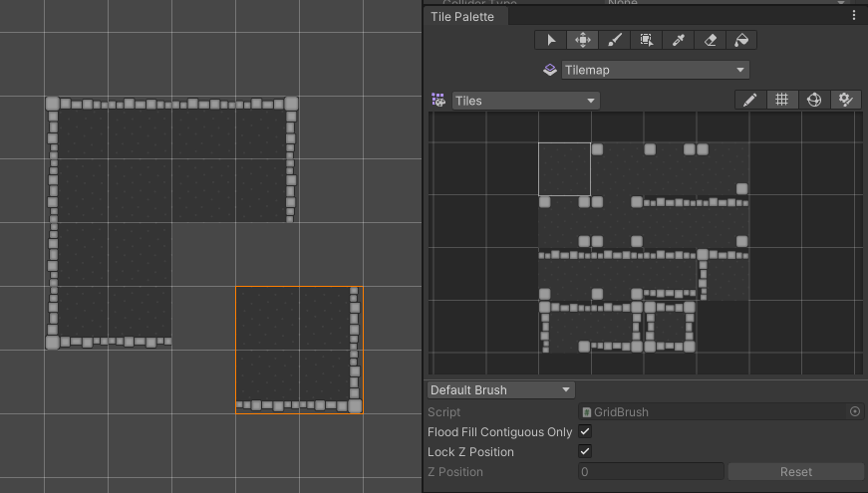The width and height of the screenshot is (868, 493).
Task: Toggle palette Edit mode pencil icon
Action: [750, 100]
